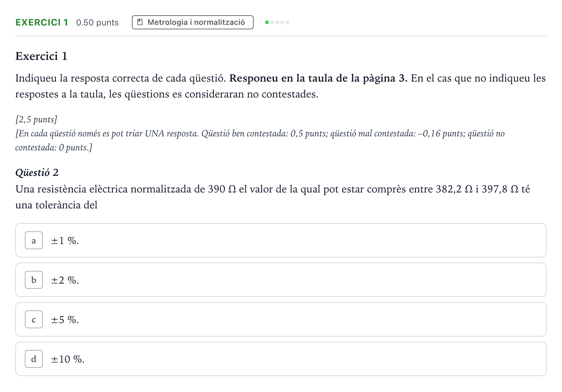Click the letter a box
Viewport: 562px width, 392px height.
34,240
